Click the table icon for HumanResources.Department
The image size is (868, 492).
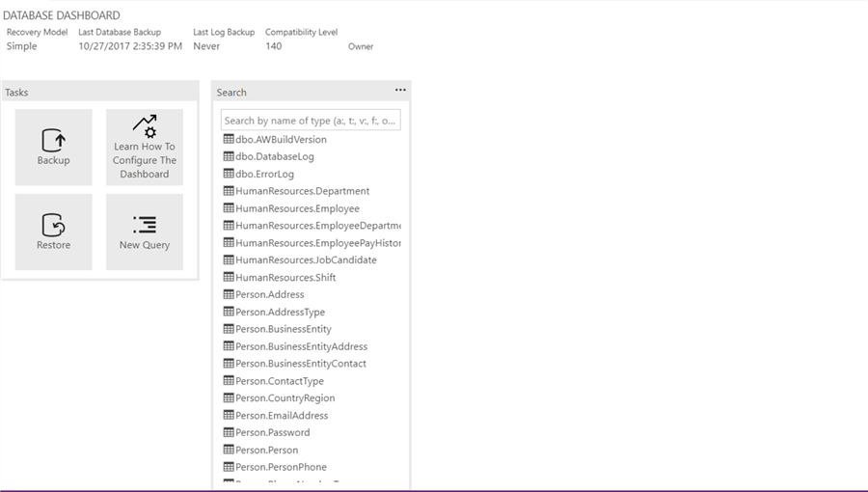(229, 190)
